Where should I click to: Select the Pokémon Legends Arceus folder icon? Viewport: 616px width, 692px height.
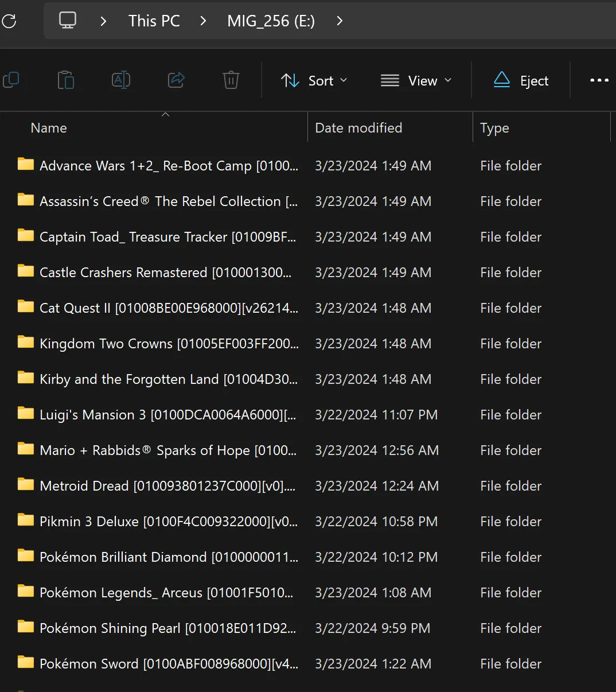25,592
